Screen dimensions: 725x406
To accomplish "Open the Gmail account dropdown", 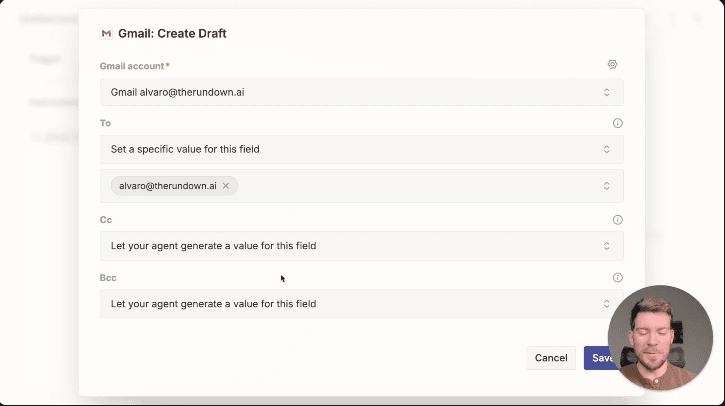I will [362, 92].
